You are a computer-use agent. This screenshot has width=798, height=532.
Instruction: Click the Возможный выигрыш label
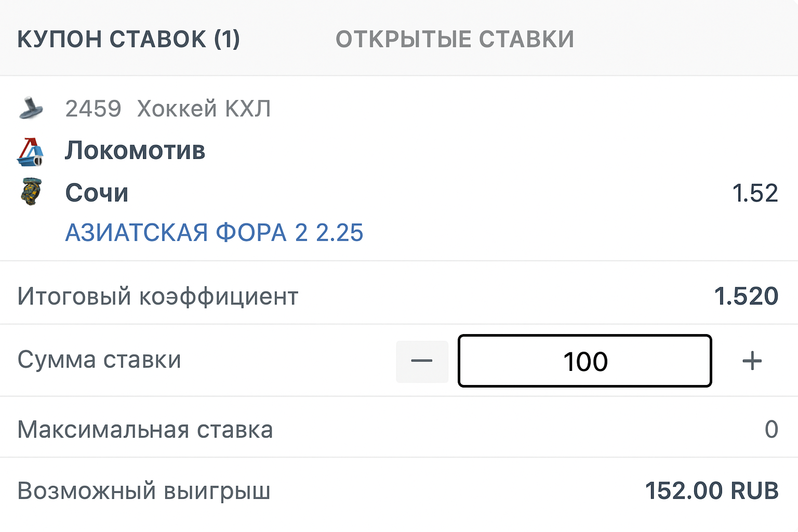144,491
